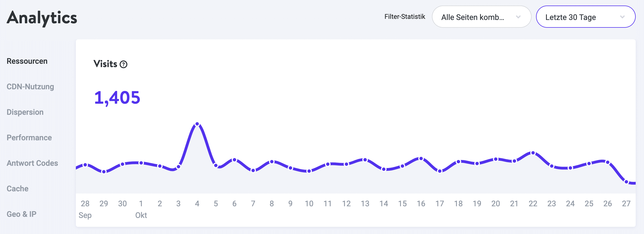
Task: Click the total visits count '1,405'
Action: (117, 97)
